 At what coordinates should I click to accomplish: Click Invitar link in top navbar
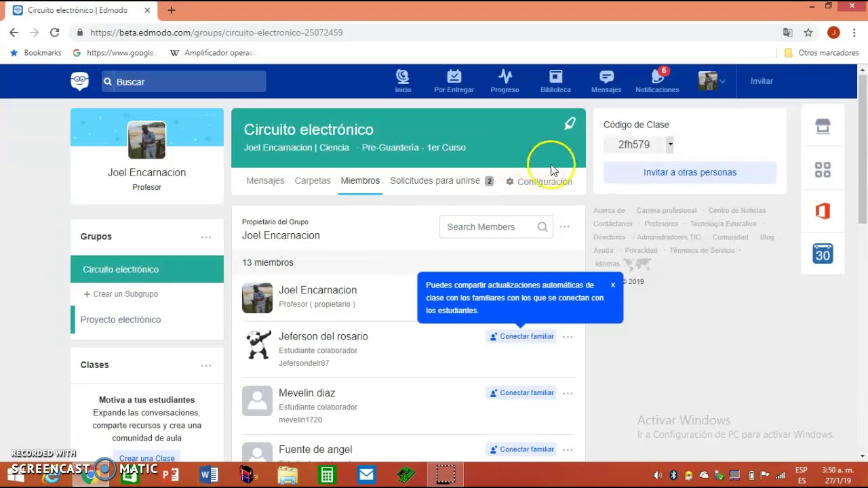pyautogui.click(x=762, y=81)
